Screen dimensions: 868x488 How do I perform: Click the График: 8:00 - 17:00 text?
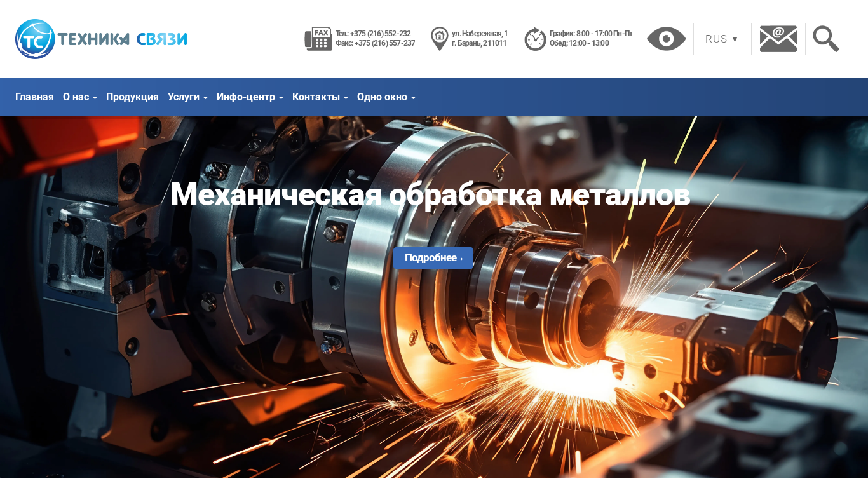pos(591,34)
